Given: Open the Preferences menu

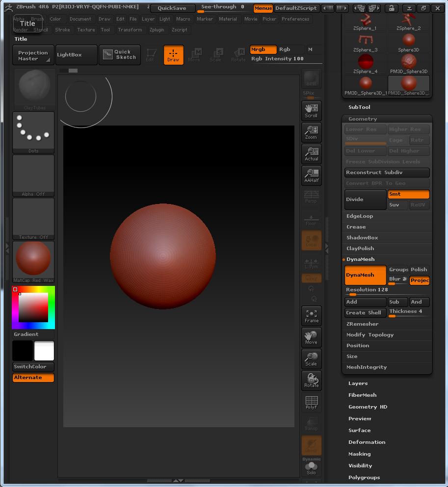Looking at the screenshot, I should point(295,19).
